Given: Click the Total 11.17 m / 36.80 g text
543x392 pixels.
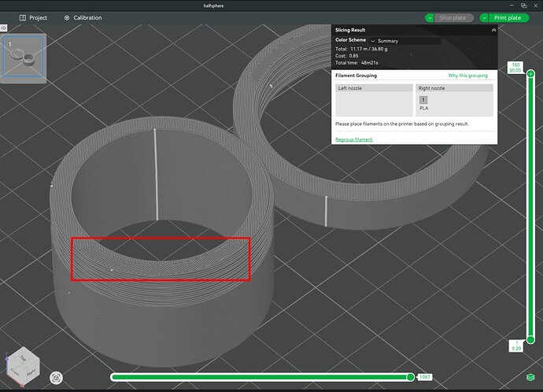Looking at the screenshot, I should pos(361,49).
